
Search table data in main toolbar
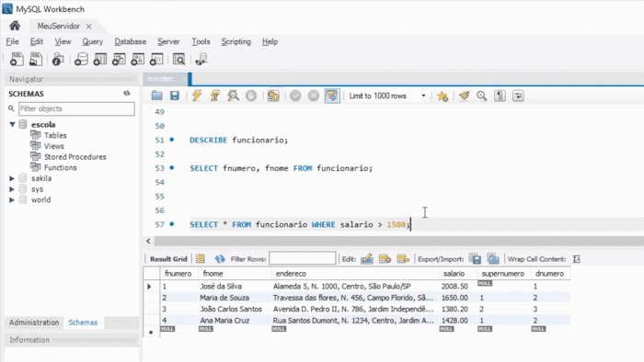[x=178, y=60]
